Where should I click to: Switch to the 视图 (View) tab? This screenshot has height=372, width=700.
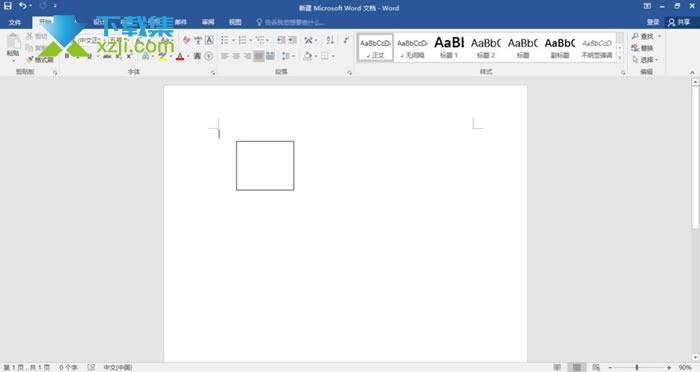pos(235,22)
